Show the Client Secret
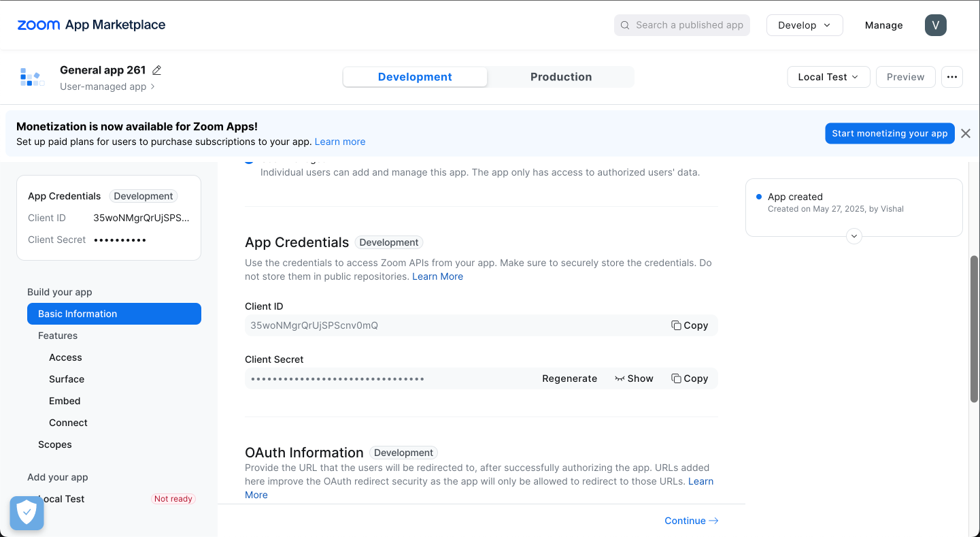The width and height of the screenshot is (980, 537). pos(634,378)
